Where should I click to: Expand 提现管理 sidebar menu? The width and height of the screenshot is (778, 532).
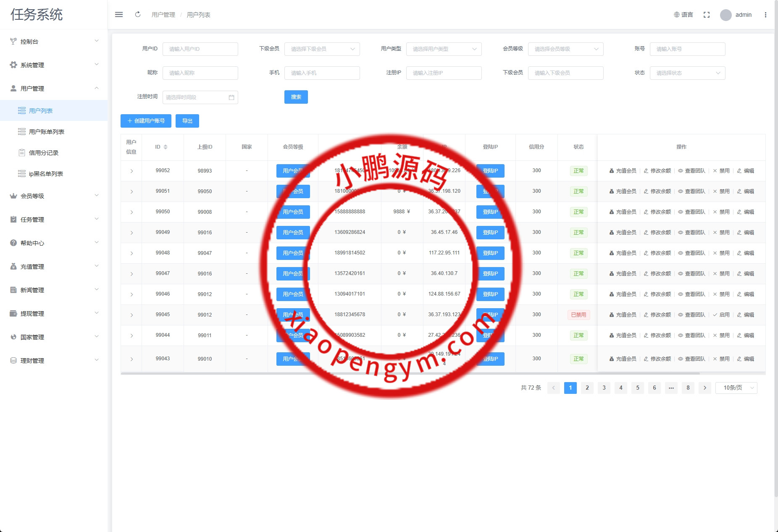coord(54,313)
